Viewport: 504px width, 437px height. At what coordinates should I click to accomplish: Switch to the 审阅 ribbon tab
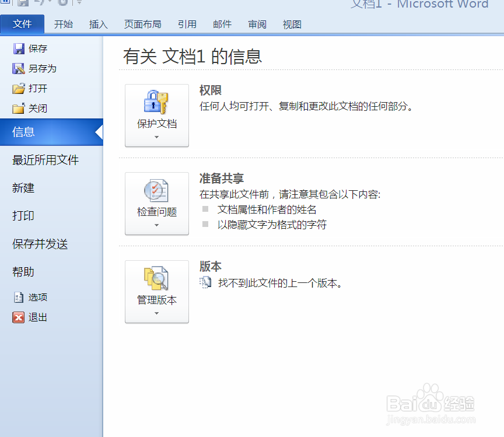(x=257, y=24)
